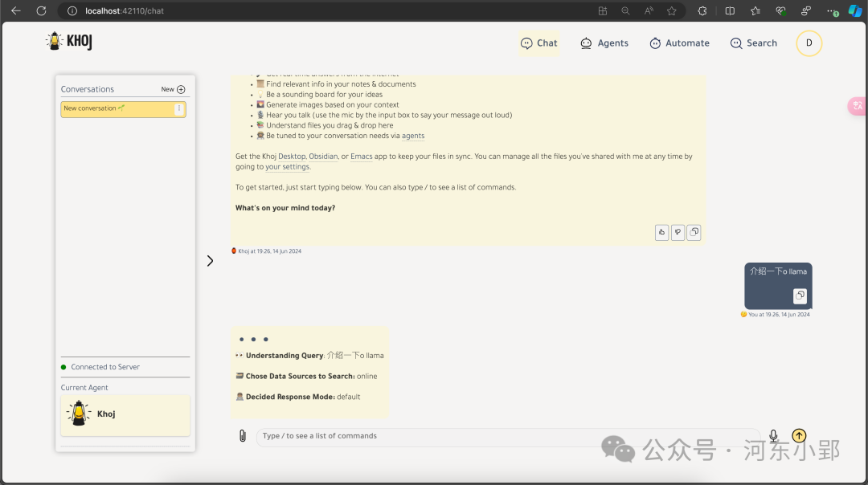Open browser zoom control icon
The height and width of the screenshot is (485, 868).
coord(625,11)
